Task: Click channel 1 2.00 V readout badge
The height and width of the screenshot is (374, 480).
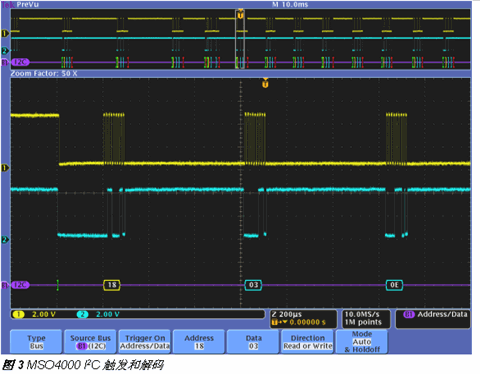Action: tap(34, 314)
